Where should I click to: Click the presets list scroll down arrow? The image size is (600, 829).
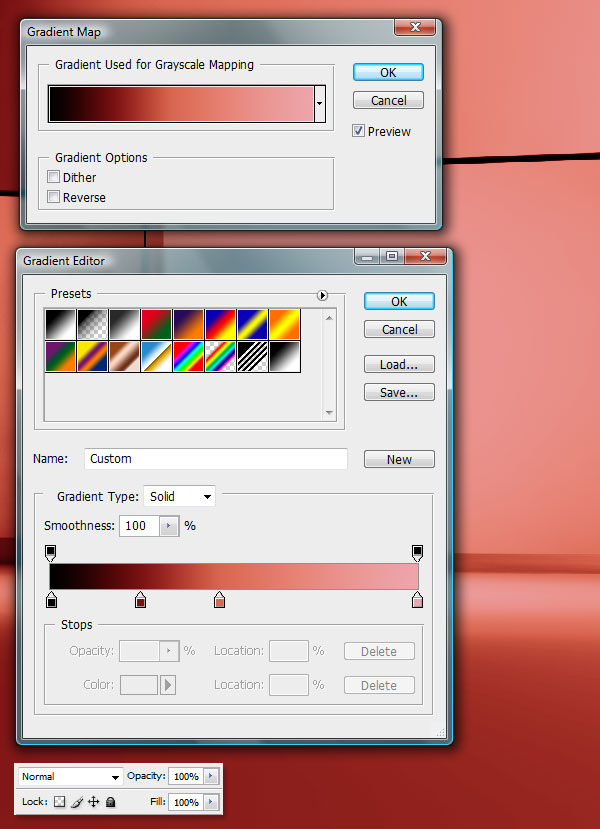tap(329, 412)
